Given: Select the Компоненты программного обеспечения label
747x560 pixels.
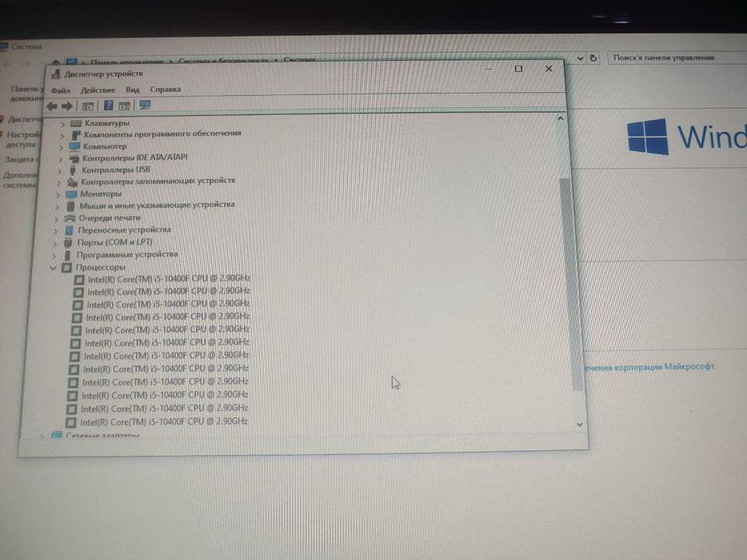Looking at the screenshot, I should point(163,134).
